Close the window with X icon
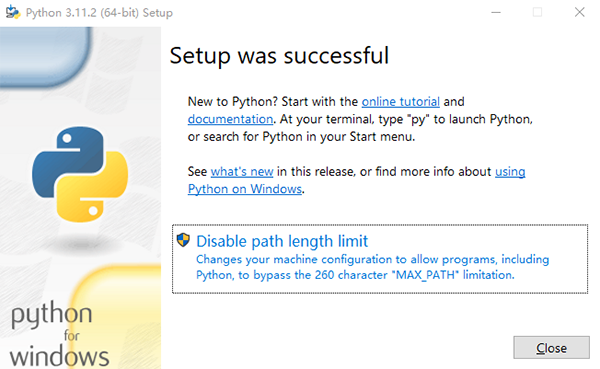 click(579, 12)
